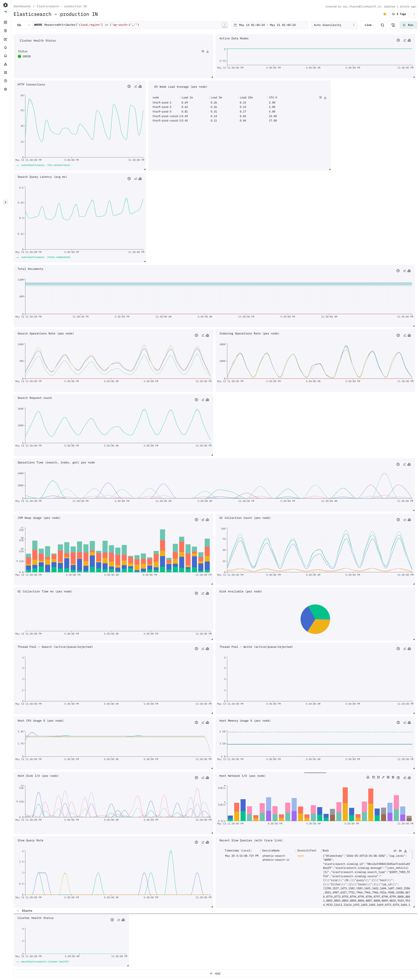Open the node-graph icon in the sidebar
This screenshot has width=420, height=980.
point(5,64)
